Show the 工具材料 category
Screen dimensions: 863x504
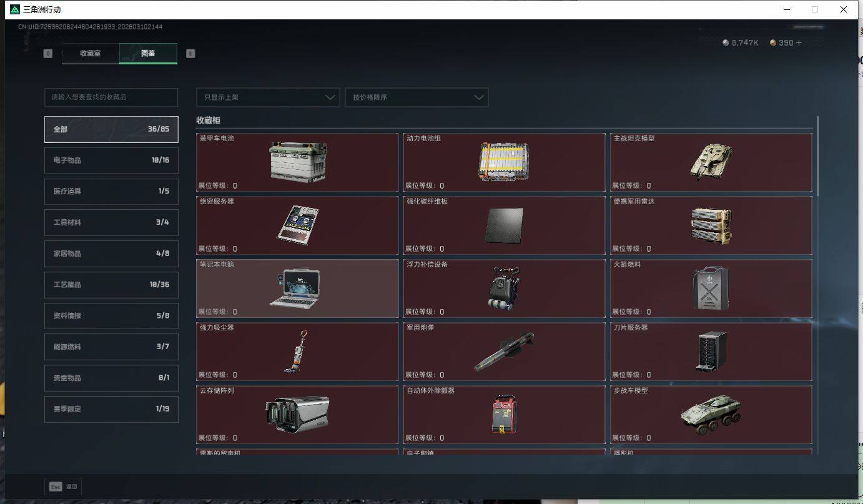click(111, 222)
